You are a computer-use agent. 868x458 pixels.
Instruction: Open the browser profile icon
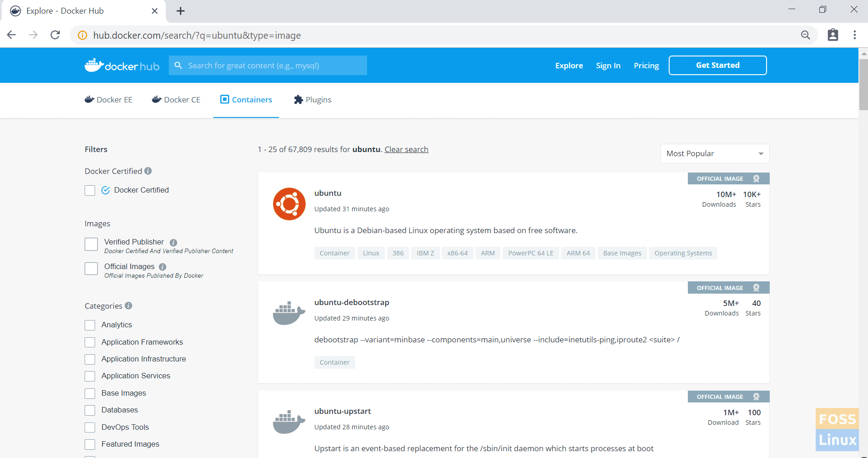click(x=833, y=35)
